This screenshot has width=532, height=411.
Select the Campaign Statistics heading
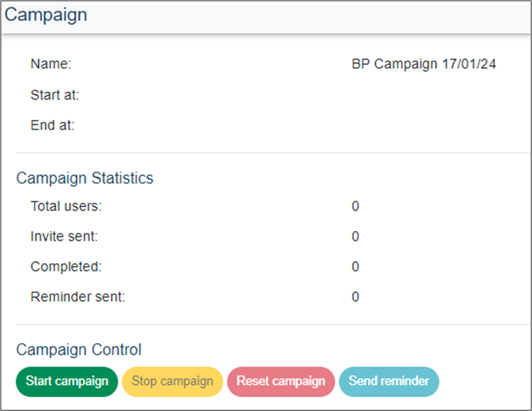point(85,178)
